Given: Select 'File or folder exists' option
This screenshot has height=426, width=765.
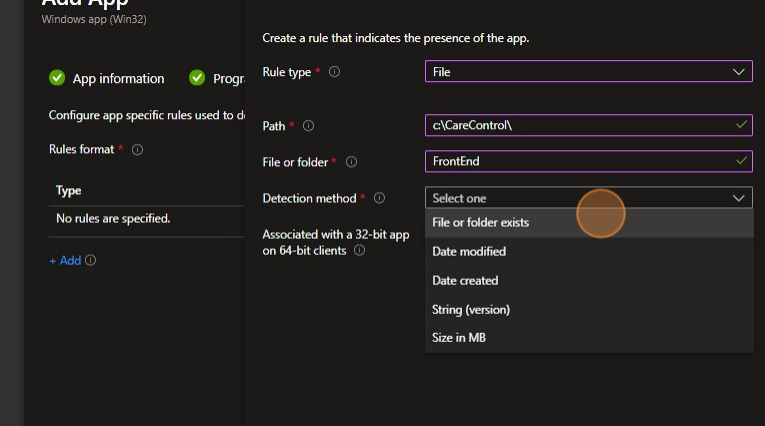Looking at the screenshot, I should [x=480, y=222].
